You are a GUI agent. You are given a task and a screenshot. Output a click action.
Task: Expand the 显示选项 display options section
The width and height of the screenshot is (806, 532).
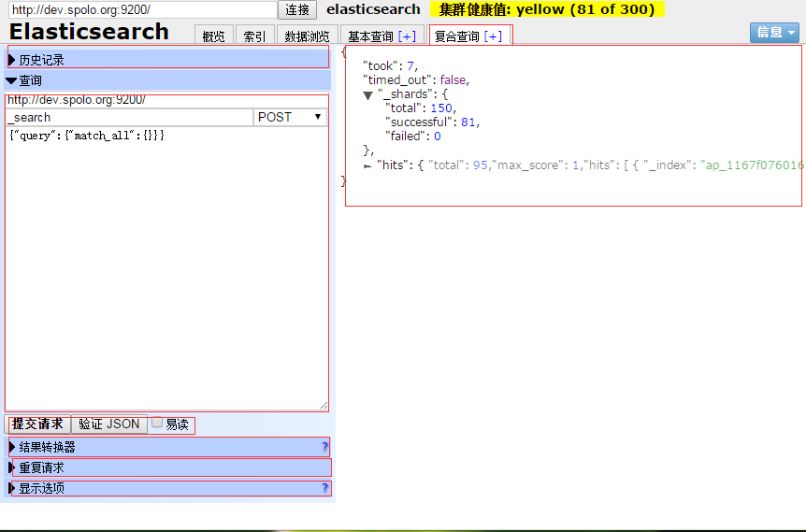(x=167, y=488)
